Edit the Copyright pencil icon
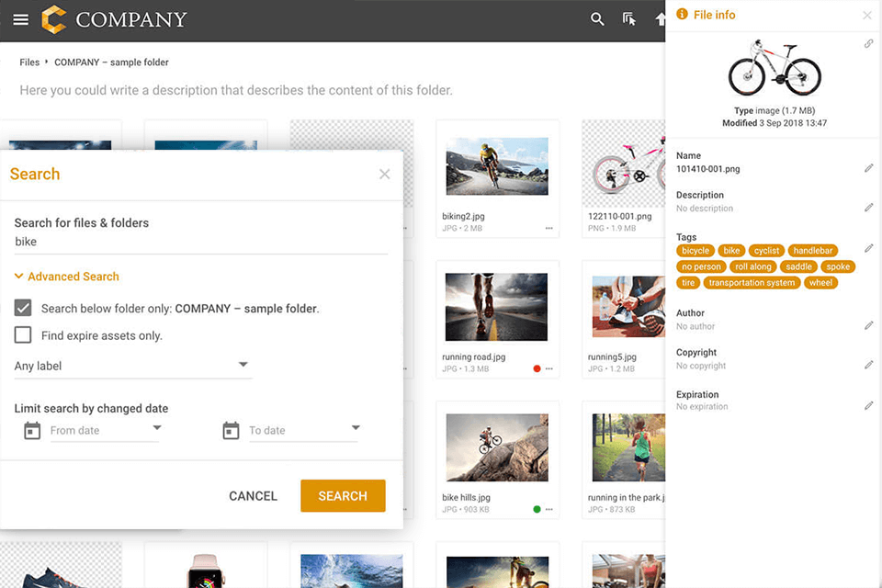Screen dimensions: 882x588 868,365
